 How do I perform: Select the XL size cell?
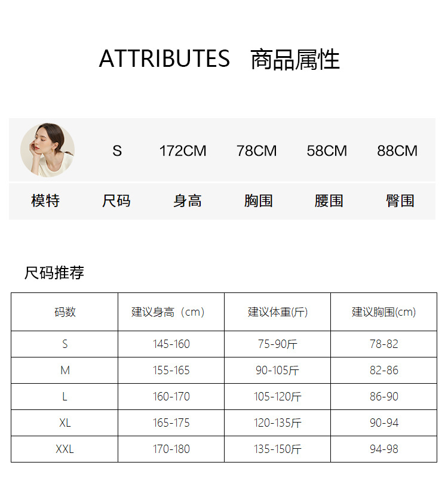[x=65, y=423]
